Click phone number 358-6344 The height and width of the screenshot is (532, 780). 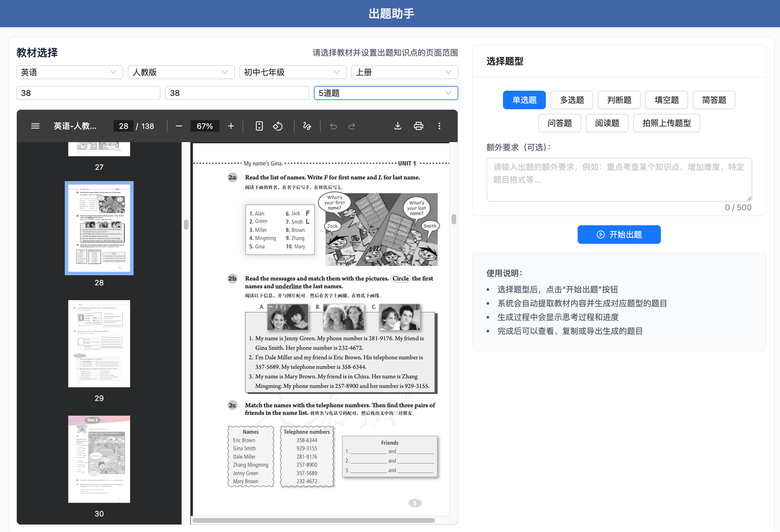[307, 440]
